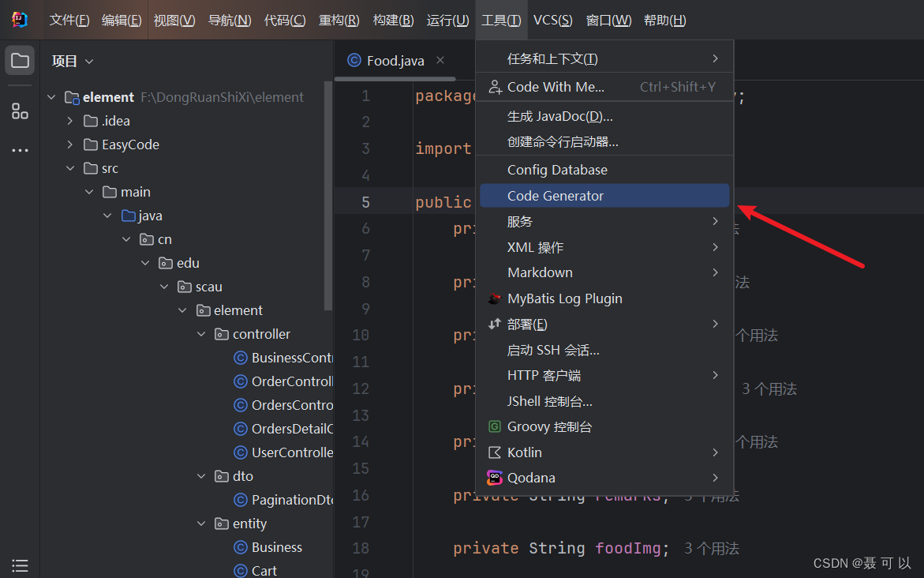Click the OrdersController class icon
This screenshot has width=924, height=578.
[x=240, y=405]
